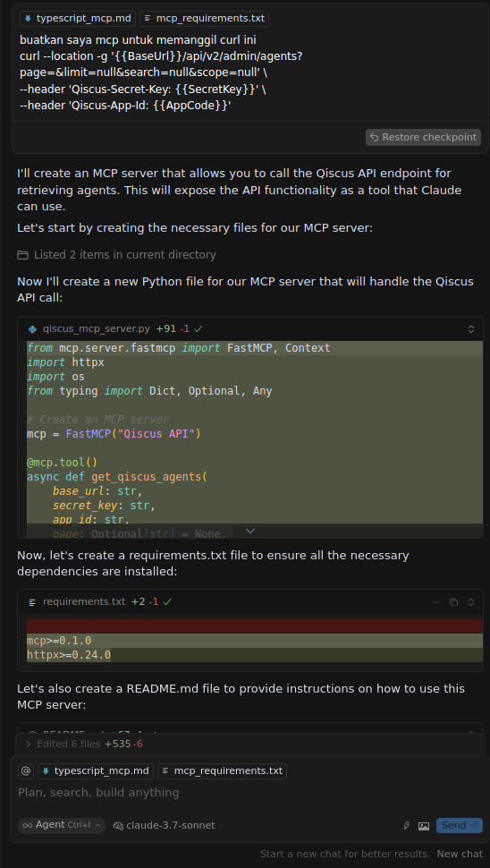
Task: Click the attach image icon
Action: point(424,826)
